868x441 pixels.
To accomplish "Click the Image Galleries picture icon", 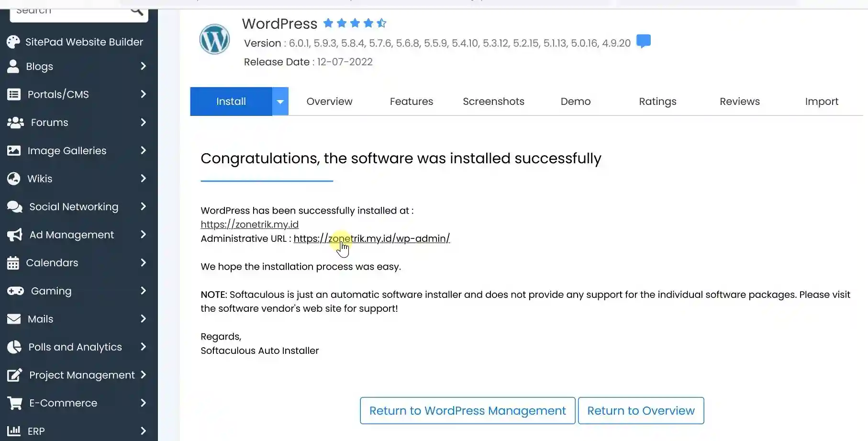I will (14, 150).
